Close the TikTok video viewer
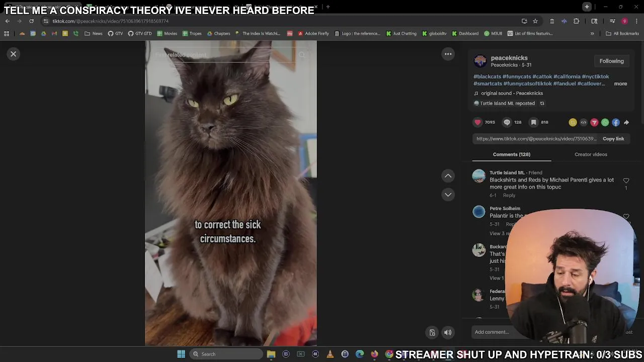Image resolution: width=644 pixels, height=362 pixels. [x=14, y=54]
